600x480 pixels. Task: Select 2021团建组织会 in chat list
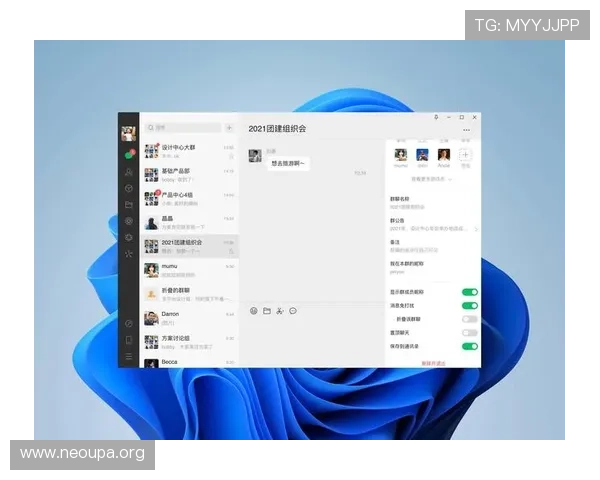point(189,246)
